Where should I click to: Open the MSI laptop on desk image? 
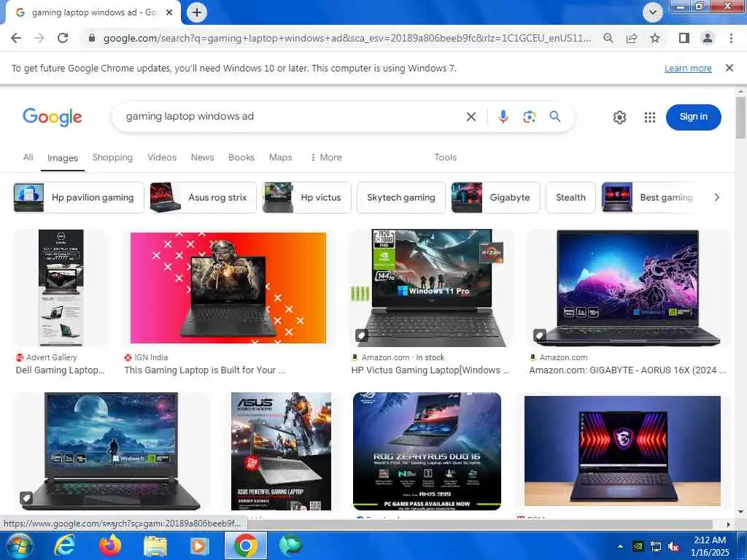(x=622, y=451)
